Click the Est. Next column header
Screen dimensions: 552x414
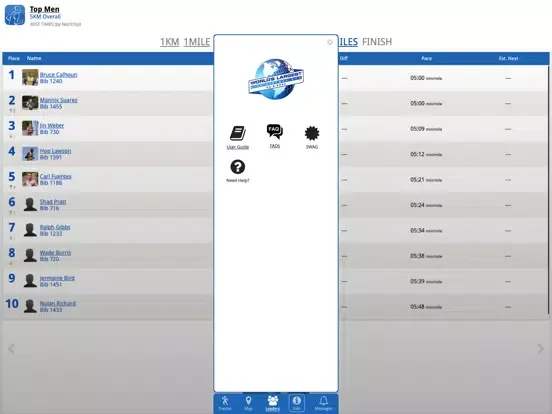508,58
